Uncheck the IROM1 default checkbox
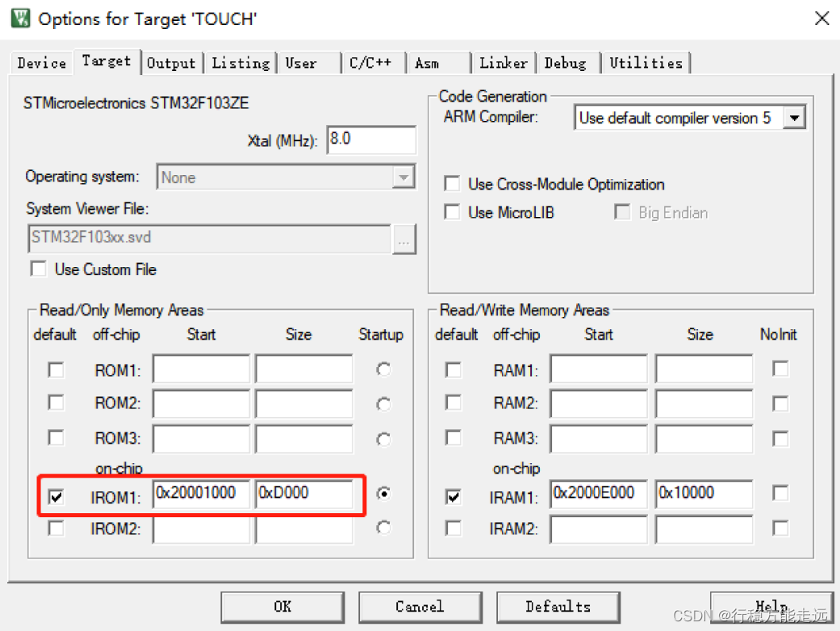This screenshot has height=631, width=840. (56, 496)
